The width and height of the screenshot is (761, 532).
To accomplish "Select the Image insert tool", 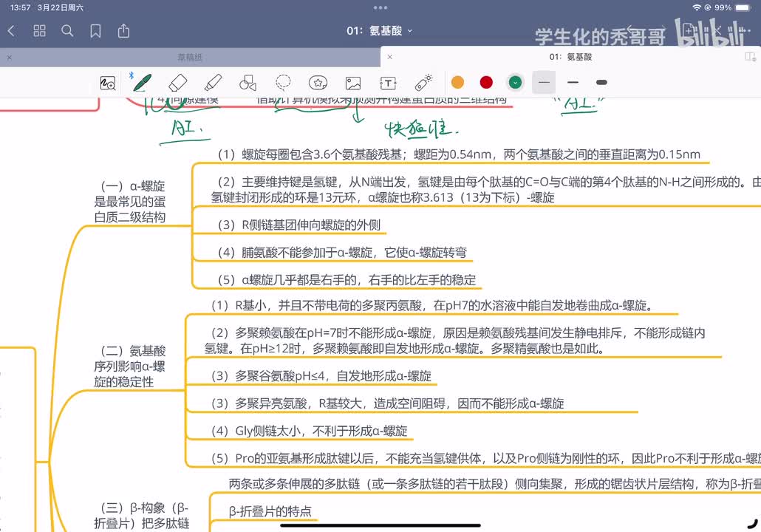I will point(353,83).
